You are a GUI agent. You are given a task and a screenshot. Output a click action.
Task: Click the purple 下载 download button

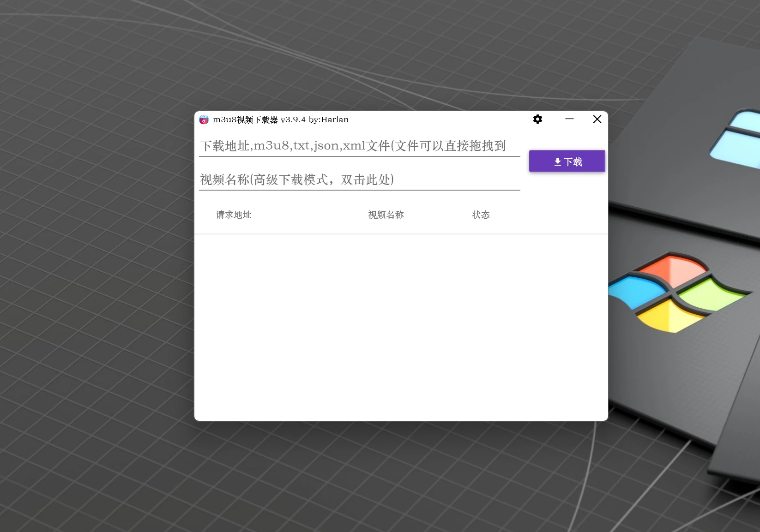(x=567, y=161)
